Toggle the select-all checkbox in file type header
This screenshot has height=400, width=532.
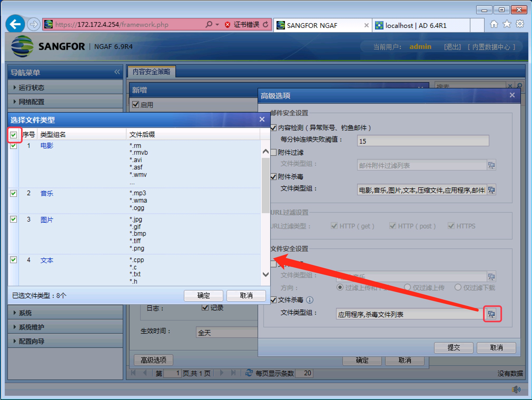[x=14, y=135]
